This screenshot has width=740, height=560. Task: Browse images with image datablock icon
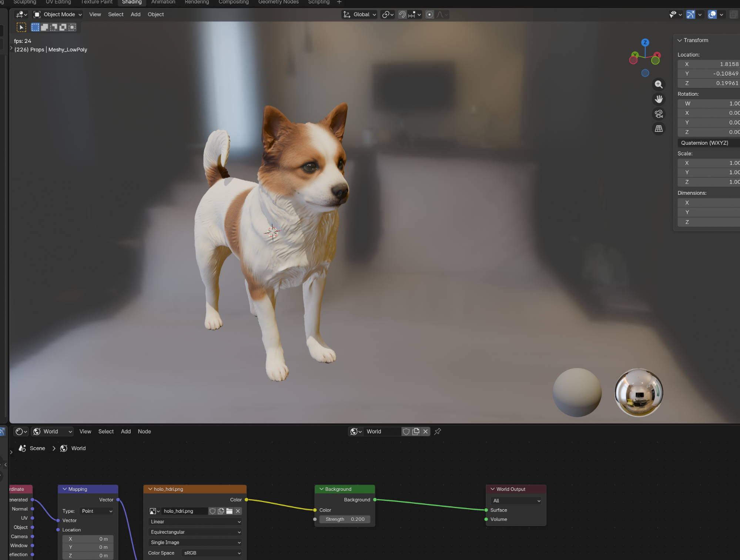154,511
